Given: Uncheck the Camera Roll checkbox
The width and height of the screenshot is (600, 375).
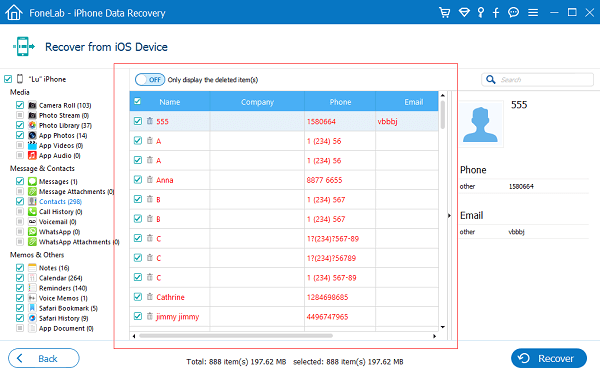Looking at the screenshot, I should tap(20, 105).
